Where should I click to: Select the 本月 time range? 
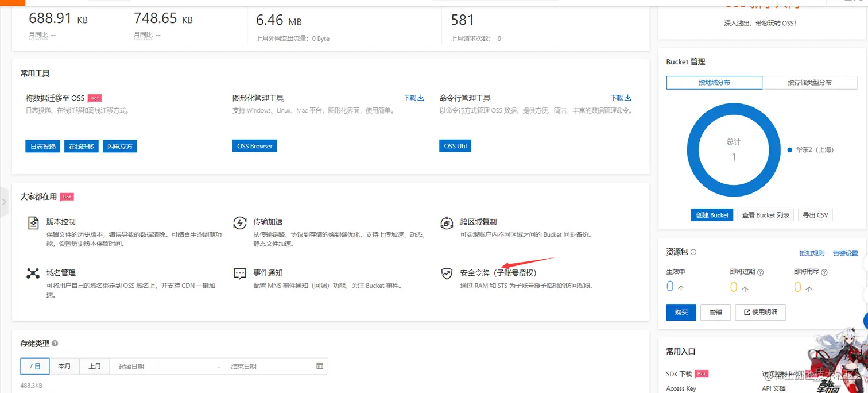[64, 366]
